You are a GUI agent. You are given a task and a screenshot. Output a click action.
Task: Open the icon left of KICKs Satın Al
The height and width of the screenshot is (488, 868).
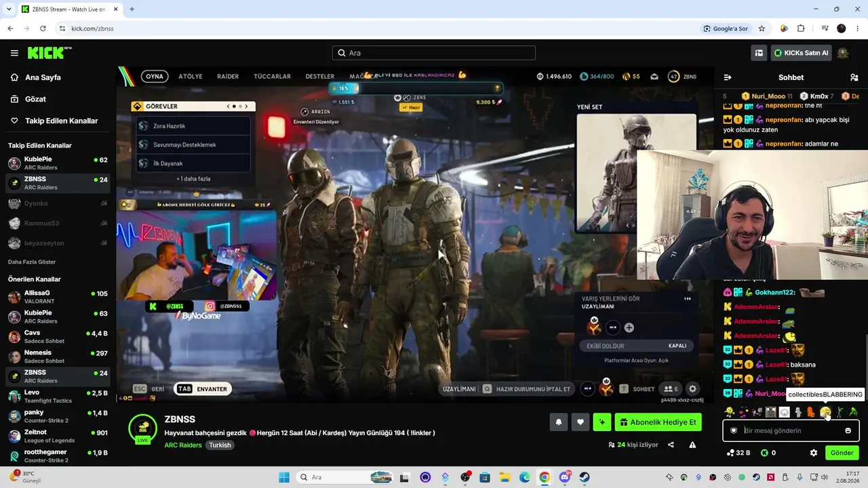[x=759, y=53]
